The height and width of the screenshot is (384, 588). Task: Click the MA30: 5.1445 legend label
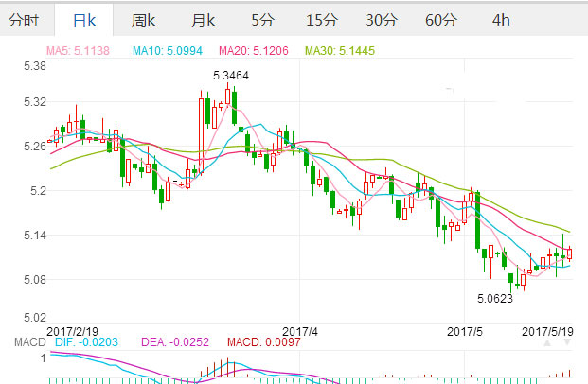[340, 50]
